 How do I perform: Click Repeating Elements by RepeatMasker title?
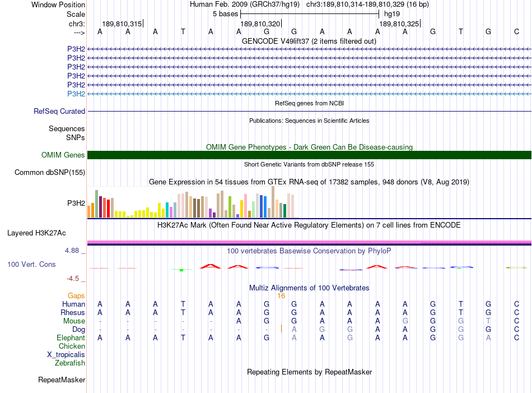tap(309, 372)
